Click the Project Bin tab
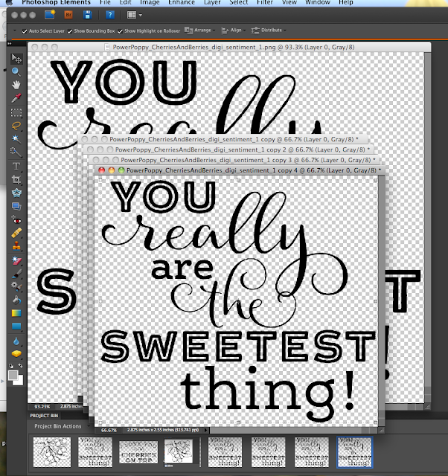448x476 pixels. click(44, 416)
